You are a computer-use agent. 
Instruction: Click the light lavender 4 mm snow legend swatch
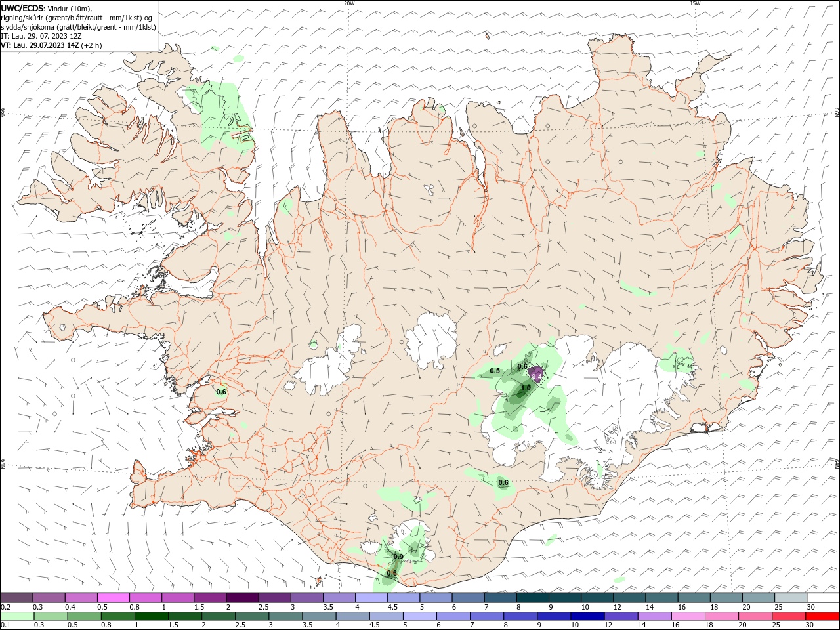(371, 598)
